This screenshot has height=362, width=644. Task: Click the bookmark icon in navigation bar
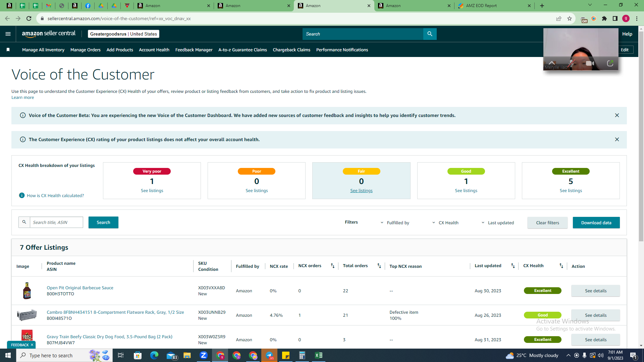[8, 50]
